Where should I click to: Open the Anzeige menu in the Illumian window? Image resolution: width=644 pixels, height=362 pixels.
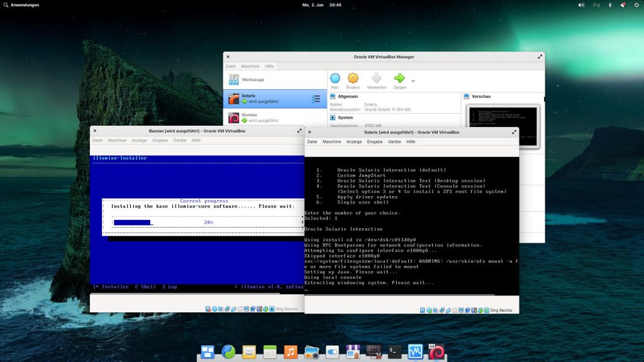(x=140, y=140)
